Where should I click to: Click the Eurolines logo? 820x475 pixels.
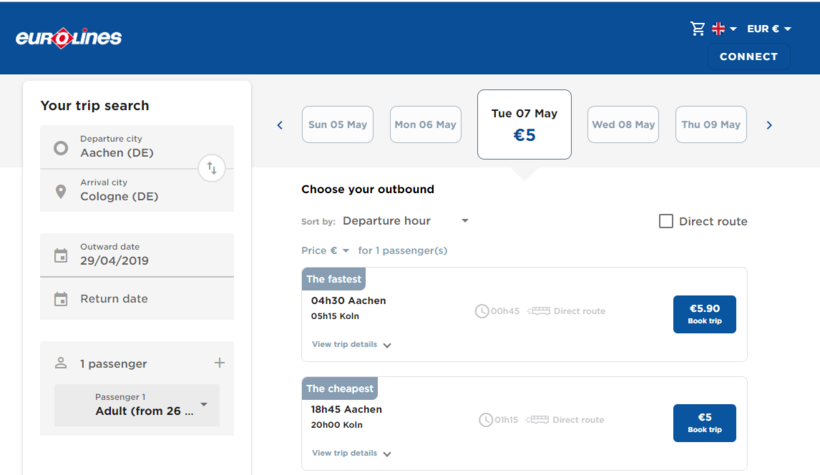[x=68, y=38]
